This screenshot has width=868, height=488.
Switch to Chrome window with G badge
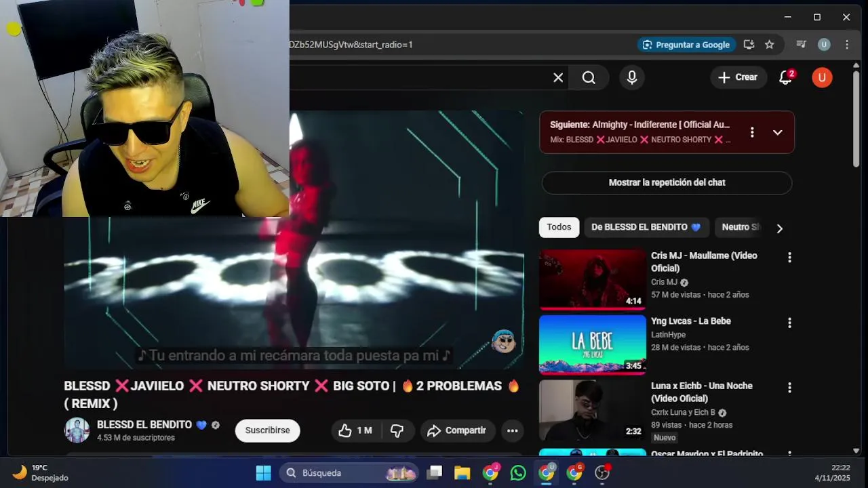click(574, 473)
